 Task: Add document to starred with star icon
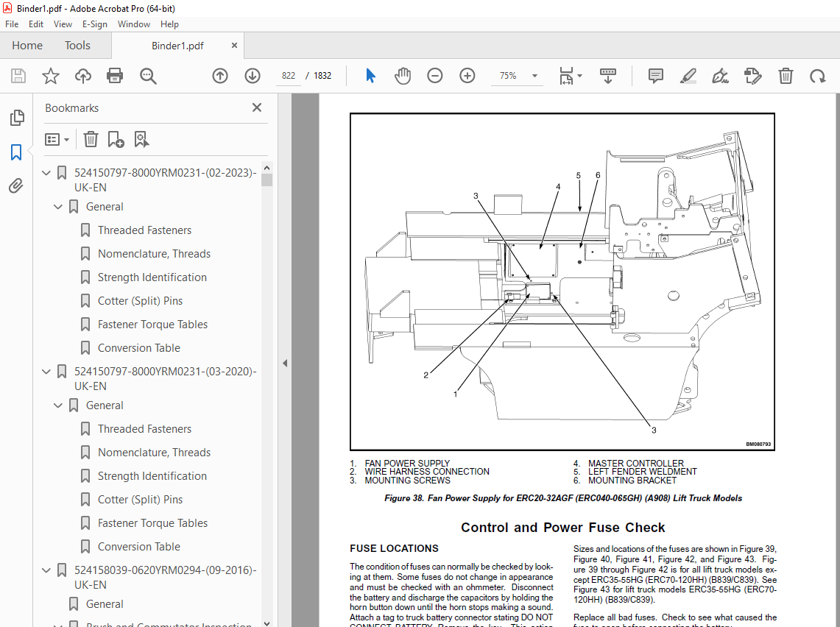pos(50,76)
